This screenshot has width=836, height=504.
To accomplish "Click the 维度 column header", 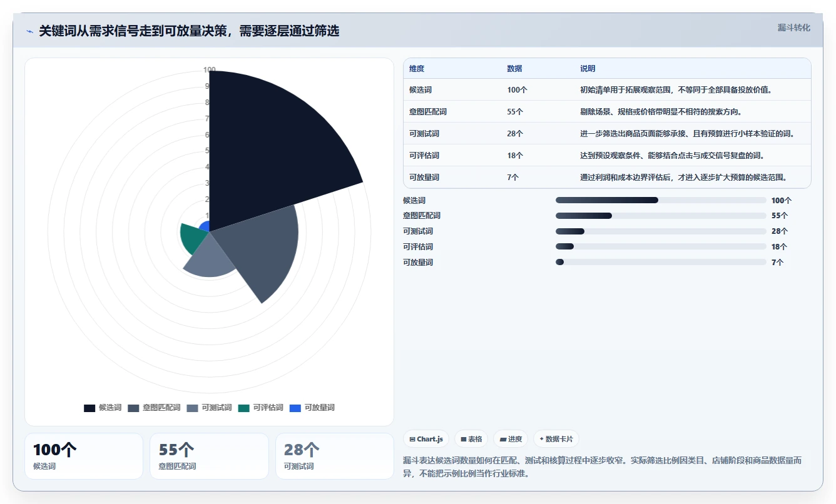I will click(x=417, y=69).
